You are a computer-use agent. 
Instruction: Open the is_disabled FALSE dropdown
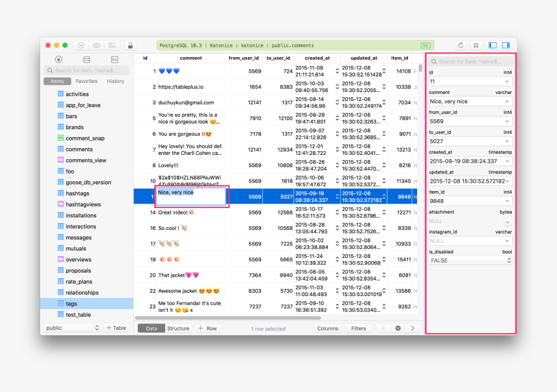(x=470, y=260)
